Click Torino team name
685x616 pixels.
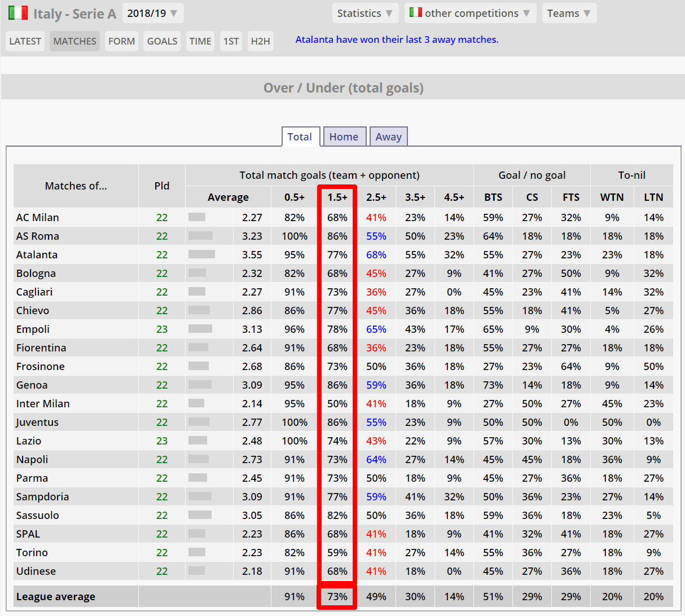coord(32,552)
